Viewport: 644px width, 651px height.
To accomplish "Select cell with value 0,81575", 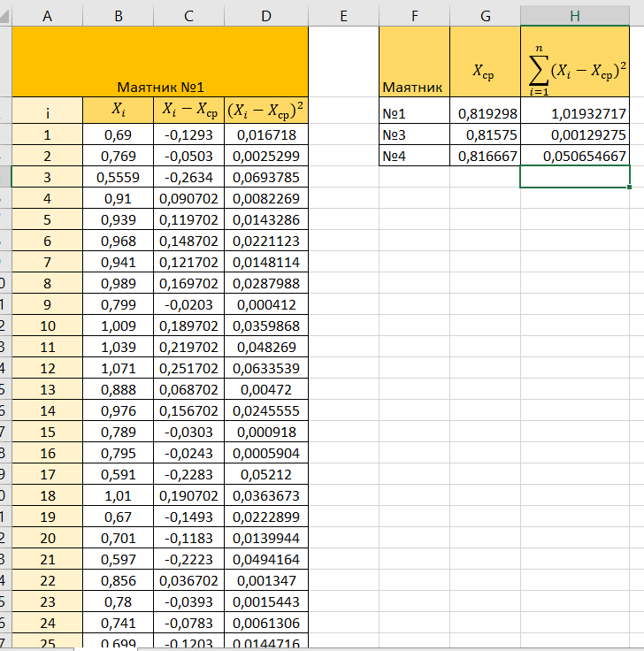I will tap(485, 134).
